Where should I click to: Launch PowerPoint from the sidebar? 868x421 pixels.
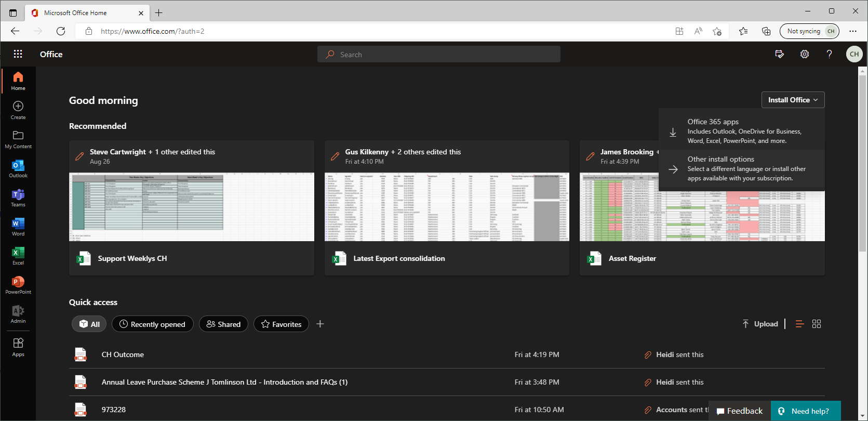point(18,285)
